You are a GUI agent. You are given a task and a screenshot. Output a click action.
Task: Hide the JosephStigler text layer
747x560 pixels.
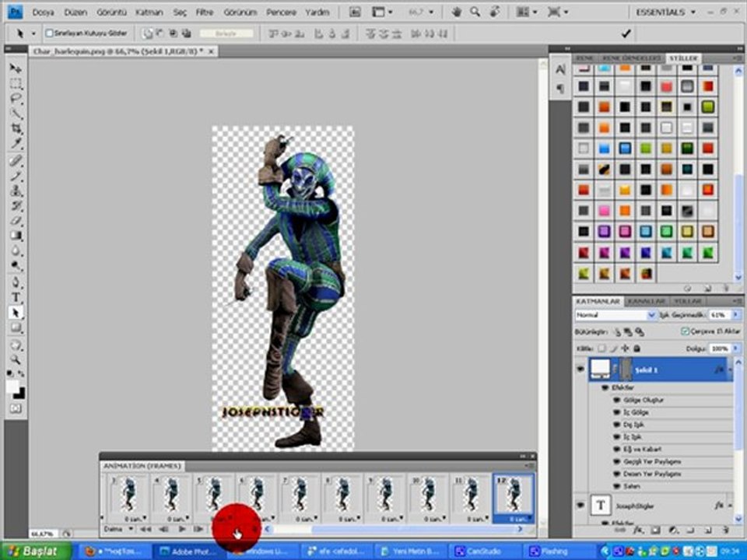(x=580, y=506)
